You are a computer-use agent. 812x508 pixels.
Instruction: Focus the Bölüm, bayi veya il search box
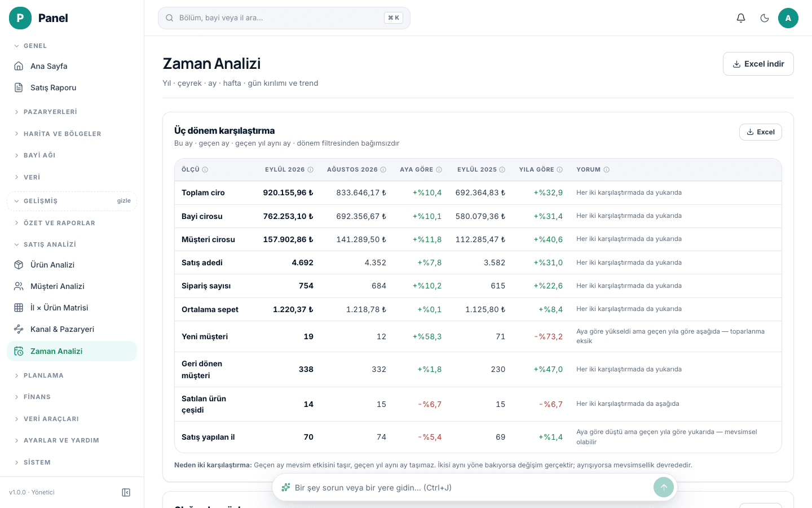284,18
